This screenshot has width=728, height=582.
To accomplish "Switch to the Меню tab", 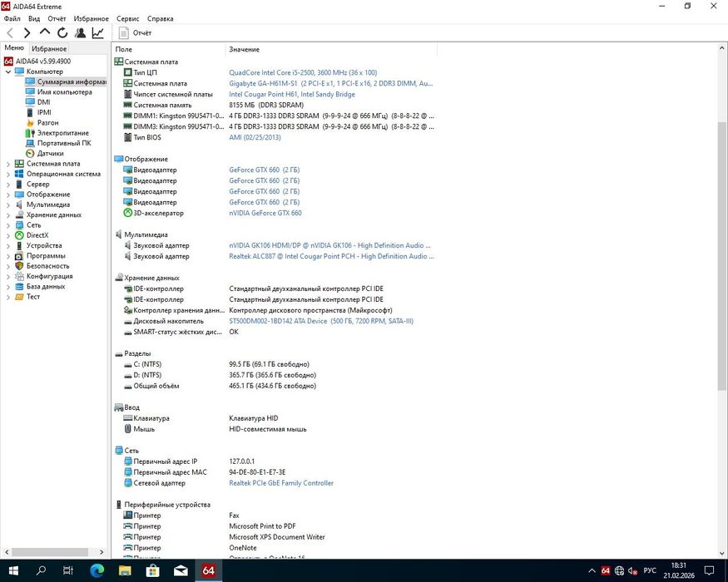I will tap(14, 47).
